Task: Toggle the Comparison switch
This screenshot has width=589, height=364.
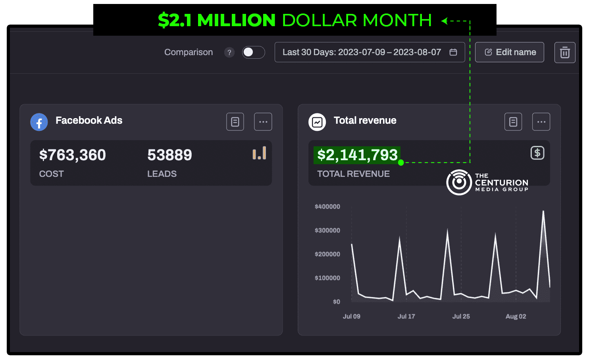Action: tap(254, 52)
